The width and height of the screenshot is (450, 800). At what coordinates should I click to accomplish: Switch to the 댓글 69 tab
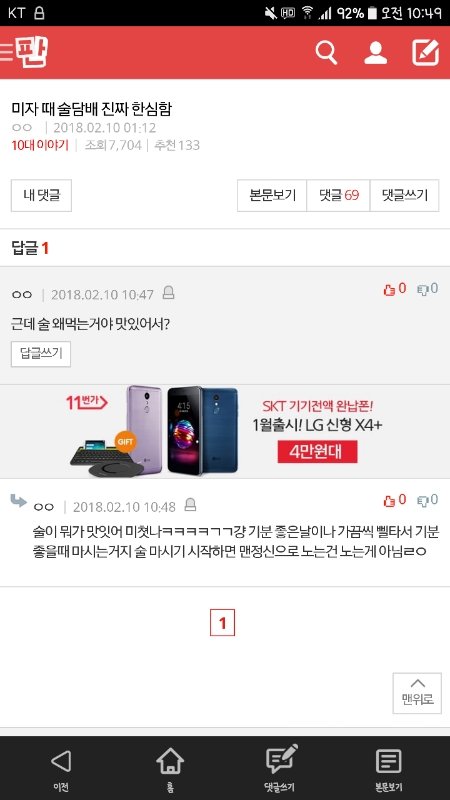coord(338,195)
